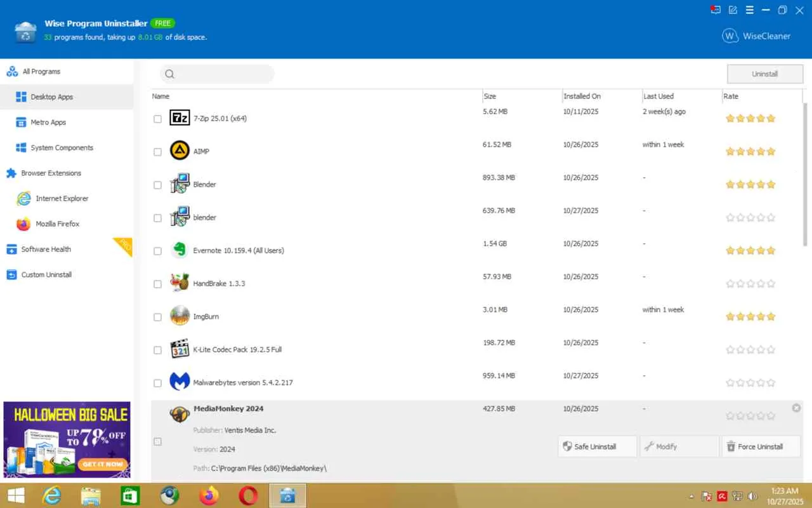Click the star rating for Malwarebytes
This screenshot has width=812, height=508.
click(x=750, y=383)
